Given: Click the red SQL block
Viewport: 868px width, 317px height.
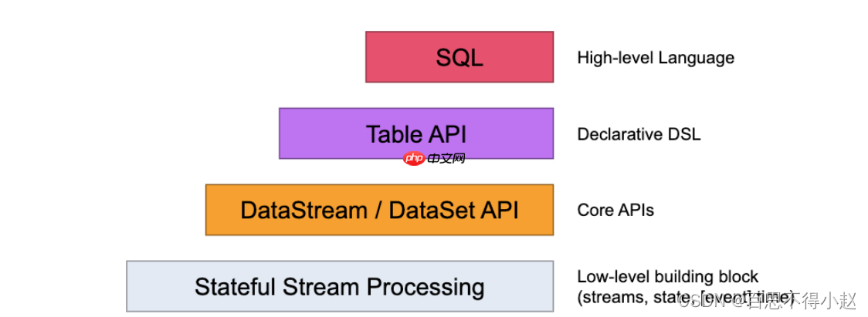Looking at the screenshot, I should click(459, 57).
